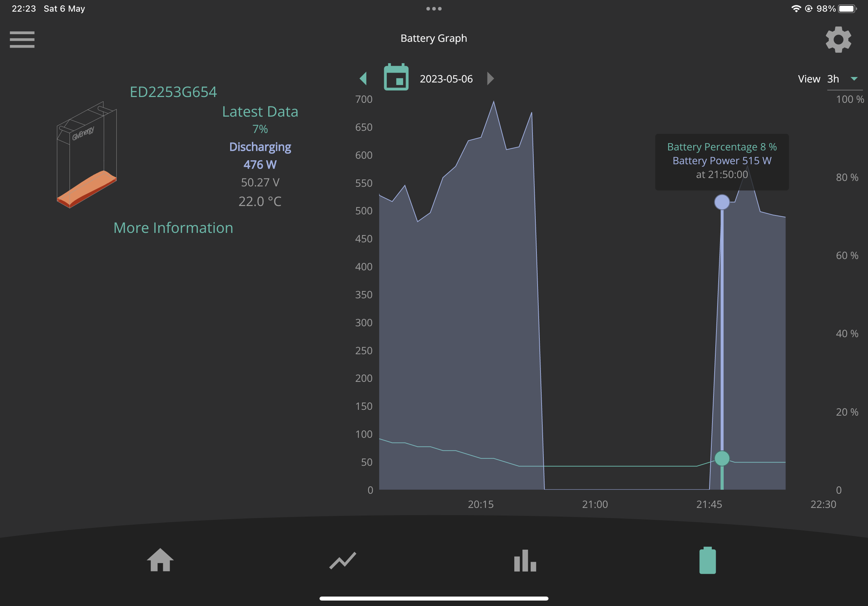The image size is (868, 606).
Task: Switch to the line graph tab
Action: click(x=342, y=560)
